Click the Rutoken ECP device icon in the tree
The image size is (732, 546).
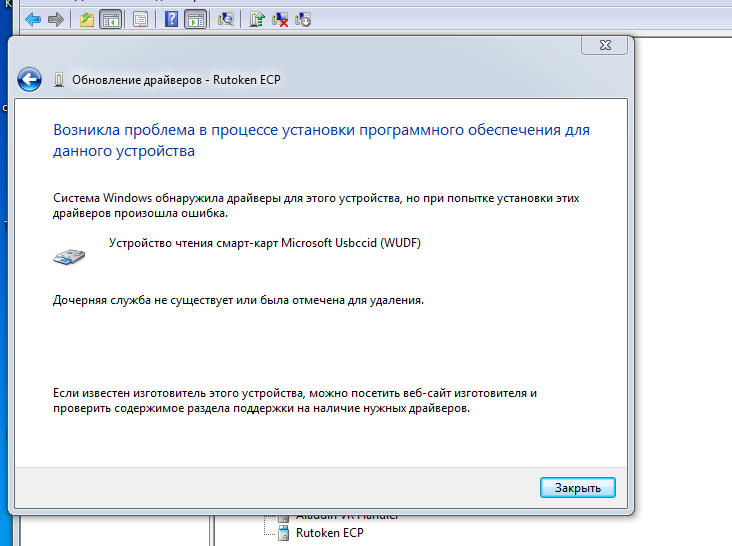(x=283, y=533)
